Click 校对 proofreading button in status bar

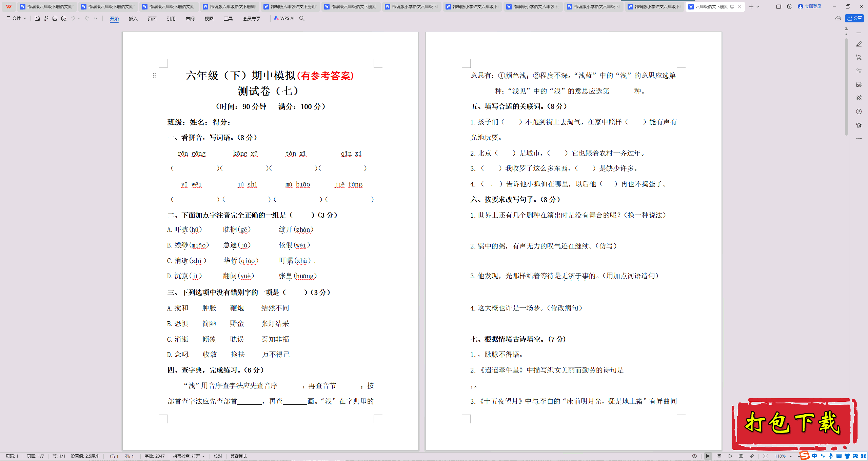tap(218, 456)
